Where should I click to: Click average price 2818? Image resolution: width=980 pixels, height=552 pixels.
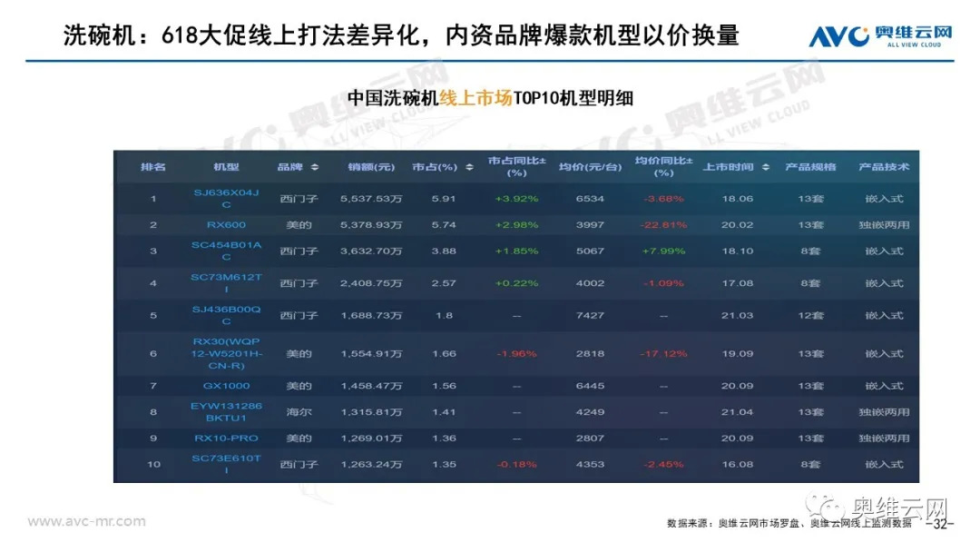(x=590, y=354)
